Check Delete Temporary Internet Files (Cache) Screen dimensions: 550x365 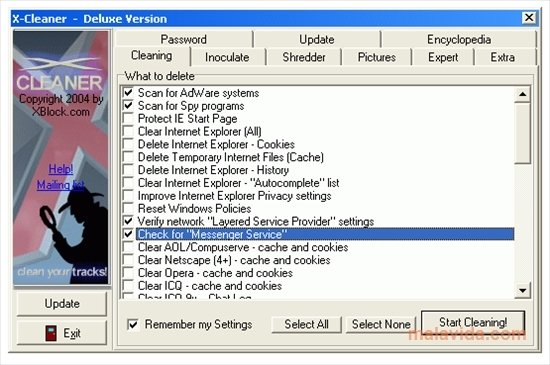(128, 157)
